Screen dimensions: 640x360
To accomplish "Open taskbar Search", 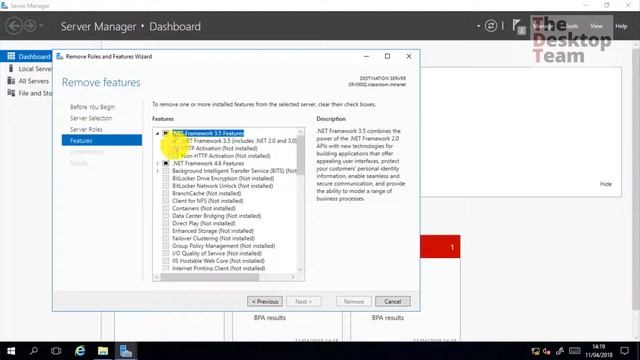I will [34, 351].
